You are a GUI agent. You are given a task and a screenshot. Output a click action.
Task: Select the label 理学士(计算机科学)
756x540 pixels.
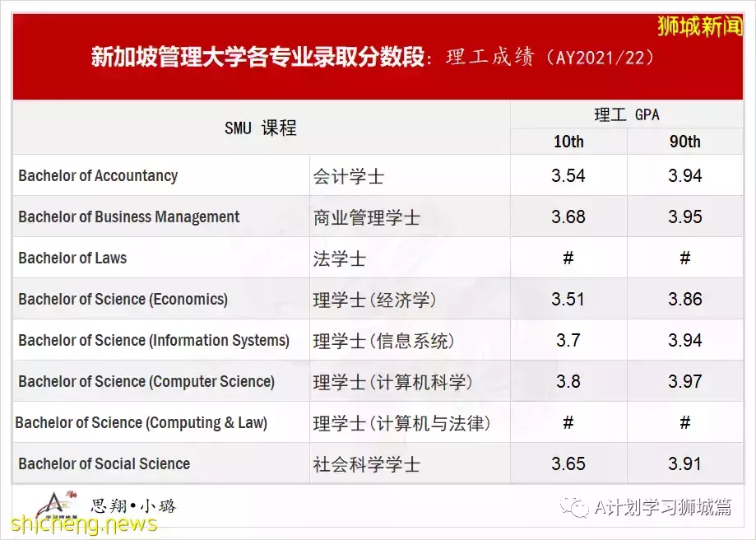pyautogui.click(x=392, y=382)
